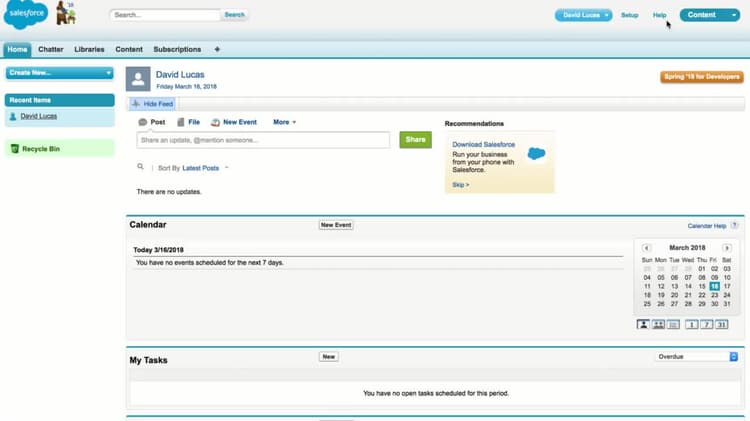Viewport: 750px width, 421px height.
Task: Click Calendar Help question mark icon
Action: click(734, 225)
